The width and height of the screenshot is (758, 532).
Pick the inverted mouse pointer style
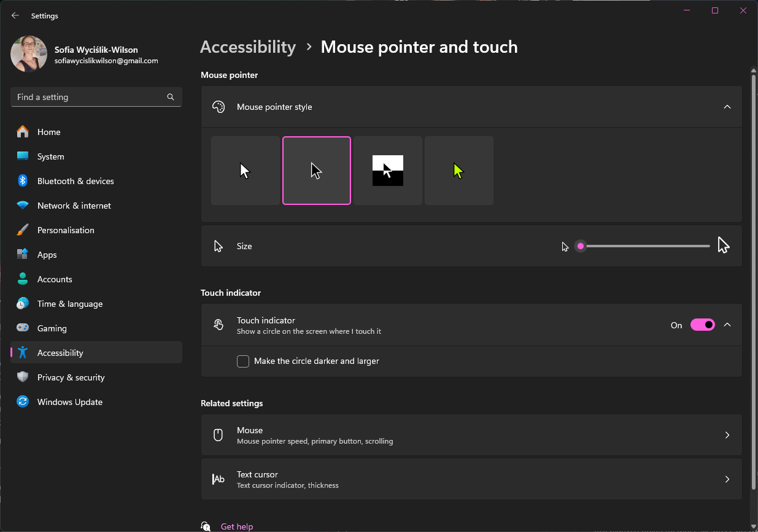pos(388,171)
